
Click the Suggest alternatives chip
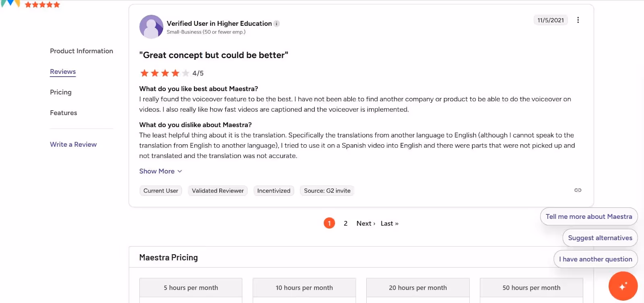point(600,238)
